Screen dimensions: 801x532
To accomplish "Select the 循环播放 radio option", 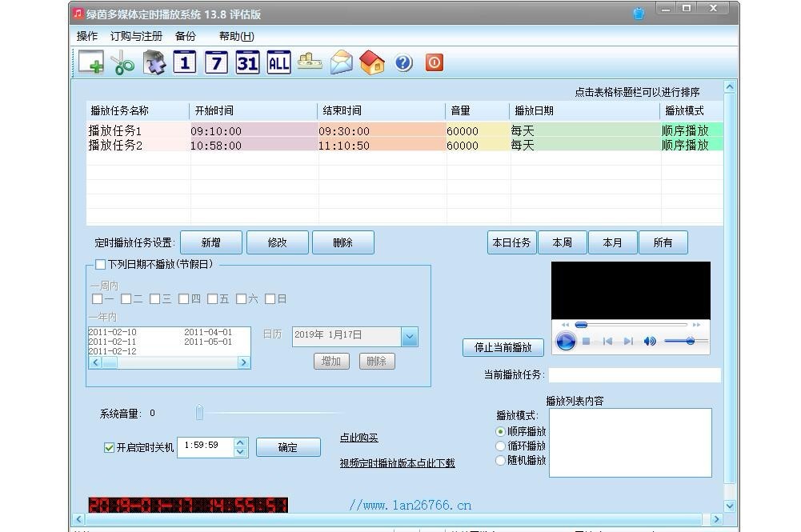I will tap(501, 446).
